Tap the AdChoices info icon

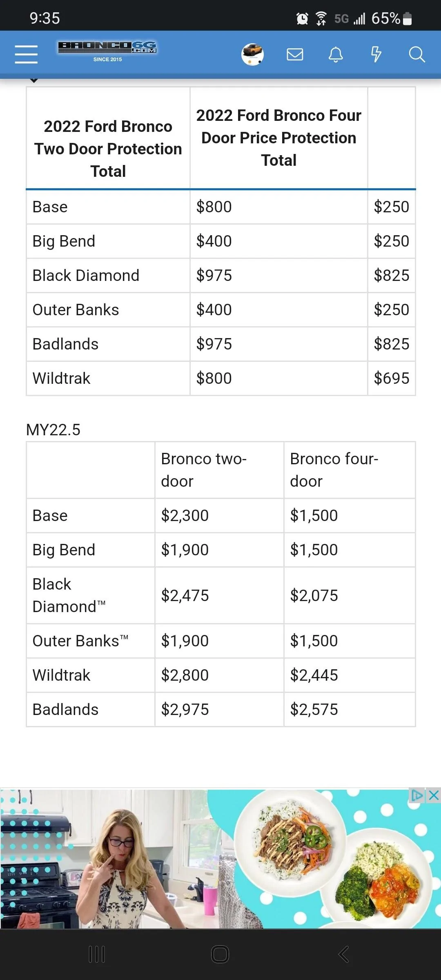(x=417, y=795)
